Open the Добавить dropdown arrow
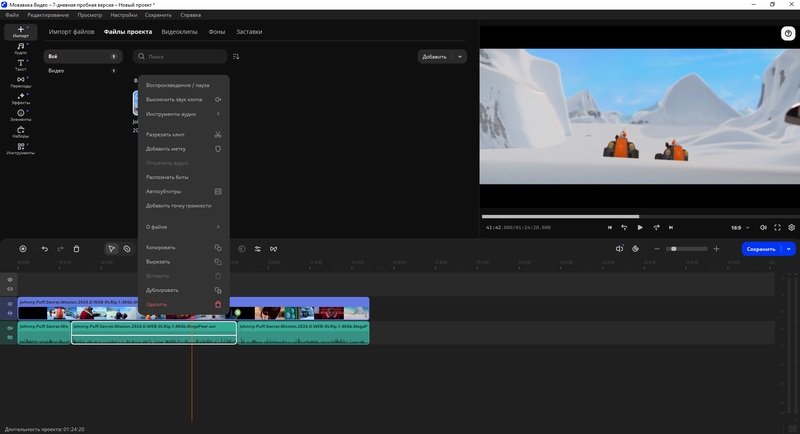 tap(460, 57)
